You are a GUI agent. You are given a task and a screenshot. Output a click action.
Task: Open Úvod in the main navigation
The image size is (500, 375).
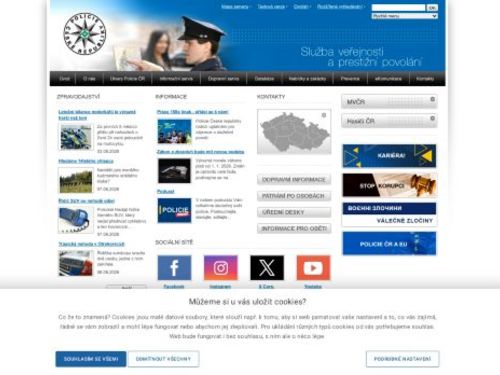(x=64, y=79)
